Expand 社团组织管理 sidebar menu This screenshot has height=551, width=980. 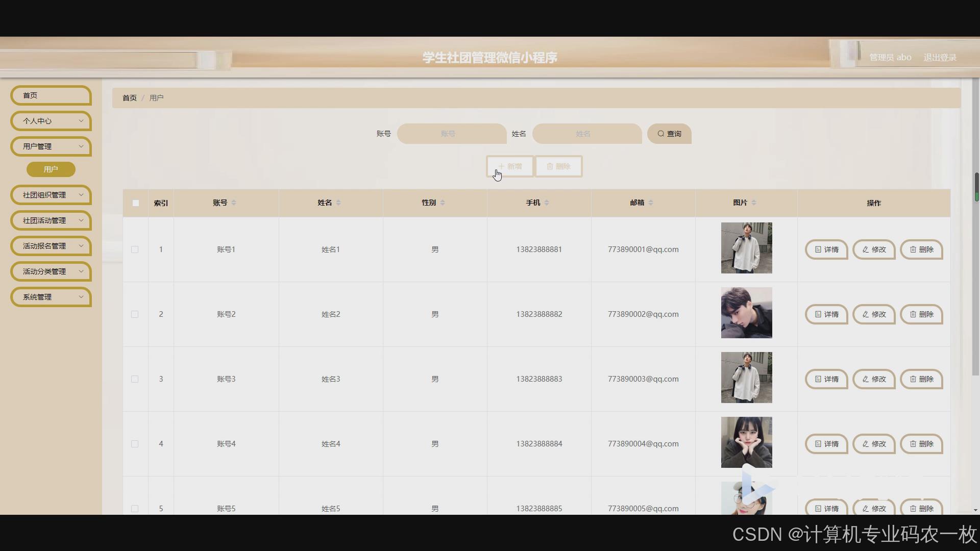pyautogui.click(x=51, y=195)
